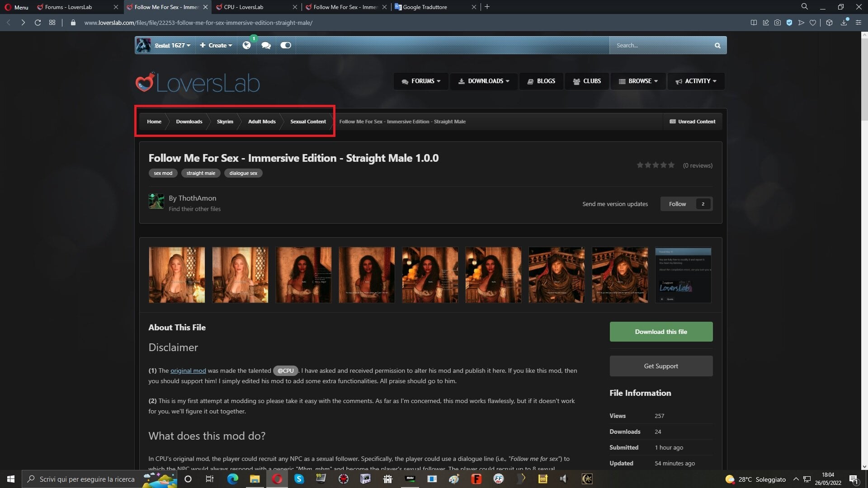The width and height of the screenshot is (868, 488).
Task: Switch to the CPU - LoversLab tab
Action: click(x=257, y=7)
